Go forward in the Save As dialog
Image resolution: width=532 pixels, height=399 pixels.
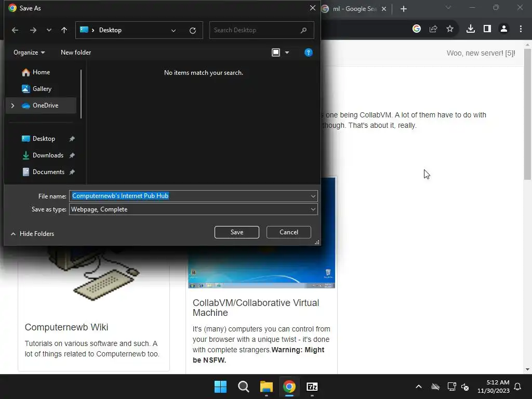[x=33, y=30]
